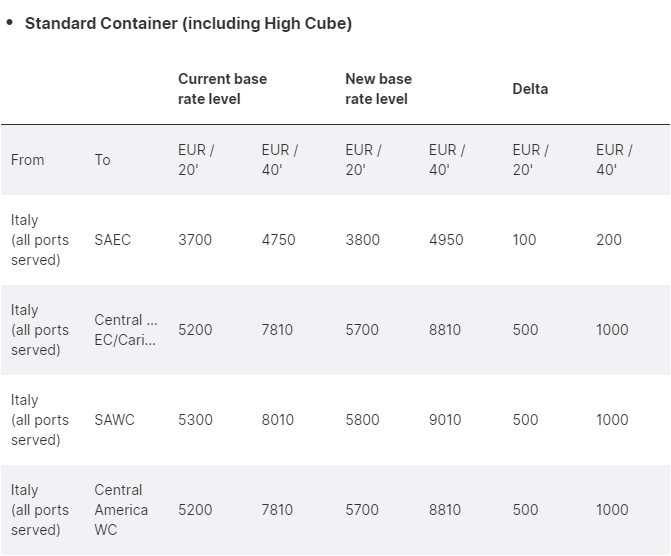Click the 4750 current rate value
Viewport: 671px width, 556px height.
278,240
